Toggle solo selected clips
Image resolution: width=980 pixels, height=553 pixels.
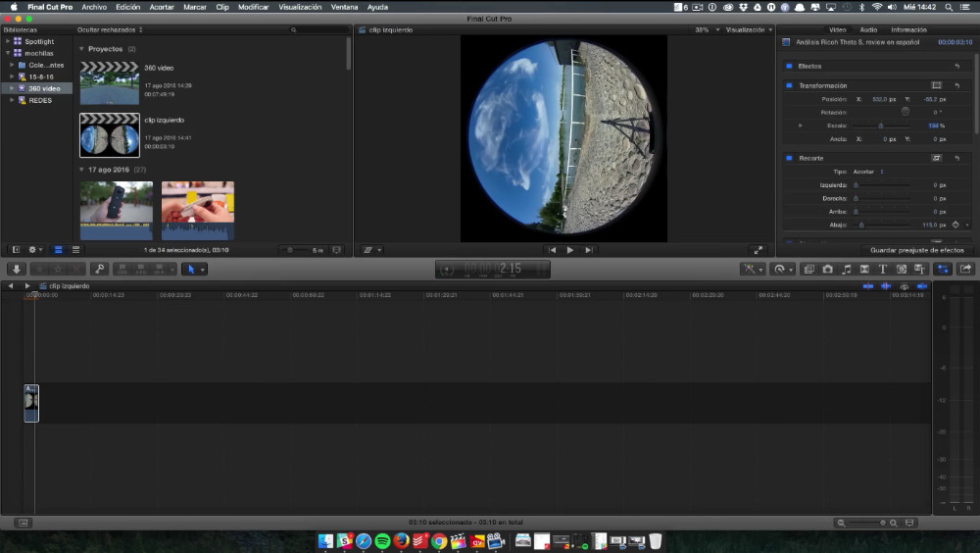pos(904,286)
